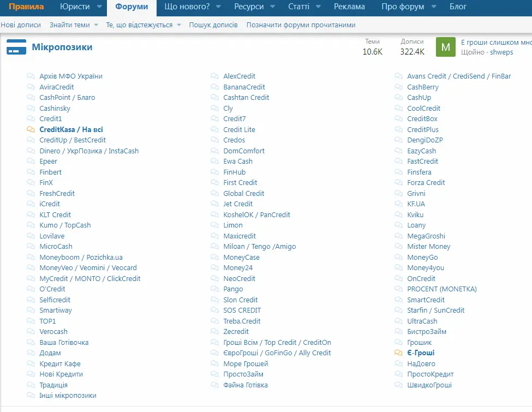
Task: Click the chat icon next to Архів МФО України
Action: 31,76
